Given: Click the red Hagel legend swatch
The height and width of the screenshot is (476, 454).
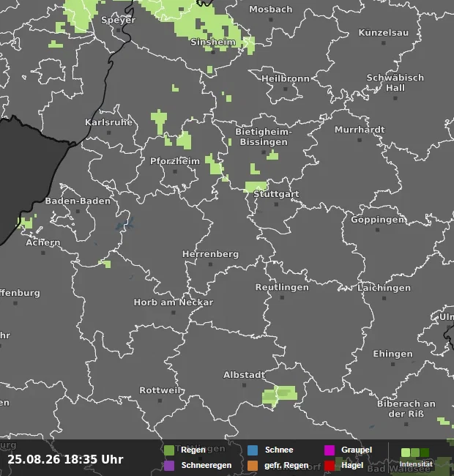Looking at the screenshot, I should pos(330,465).
